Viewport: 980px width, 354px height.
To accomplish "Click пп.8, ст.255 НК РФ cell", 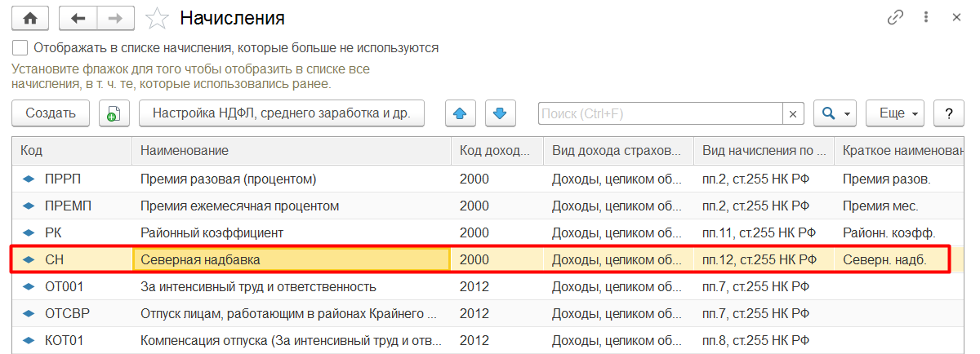I will [x=764, y=340].
